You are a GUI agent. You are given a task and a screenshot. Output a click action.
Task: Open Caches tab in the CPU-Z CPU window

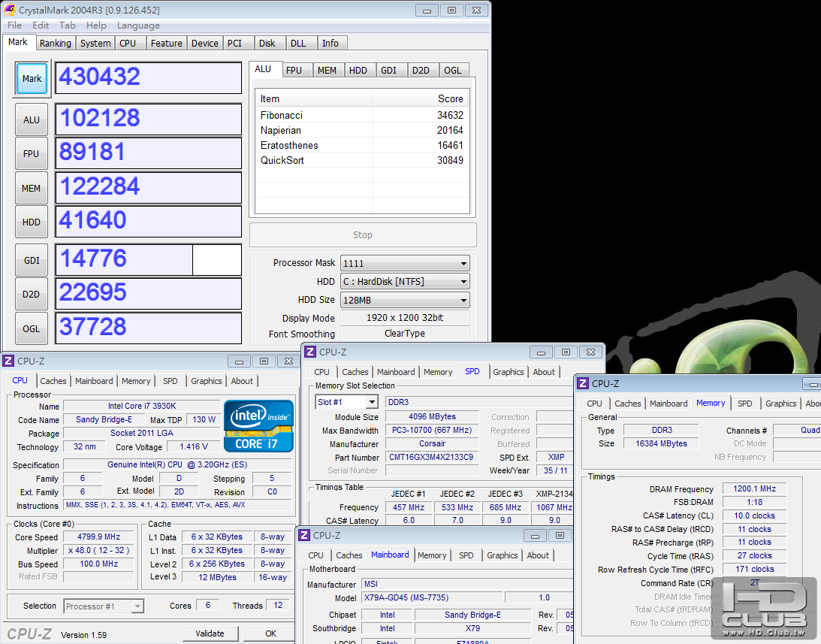click(53, 381)
